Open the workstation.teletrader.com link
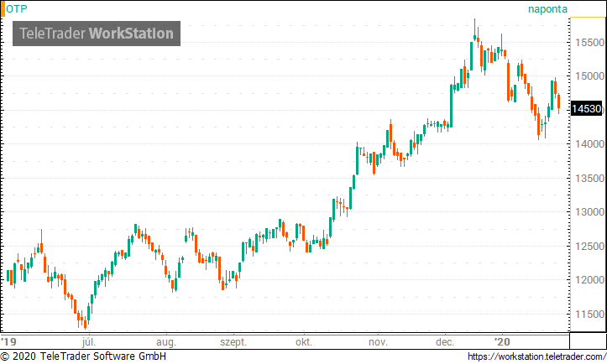Viewport: 607px width, 364px height. [537, 356]
